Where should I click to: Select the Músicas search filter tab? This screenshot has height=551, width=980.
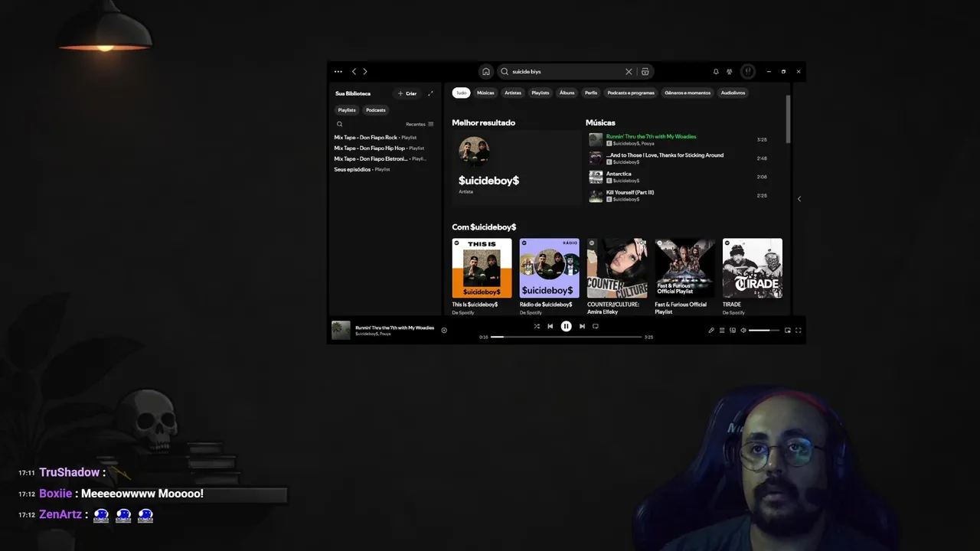485,93
